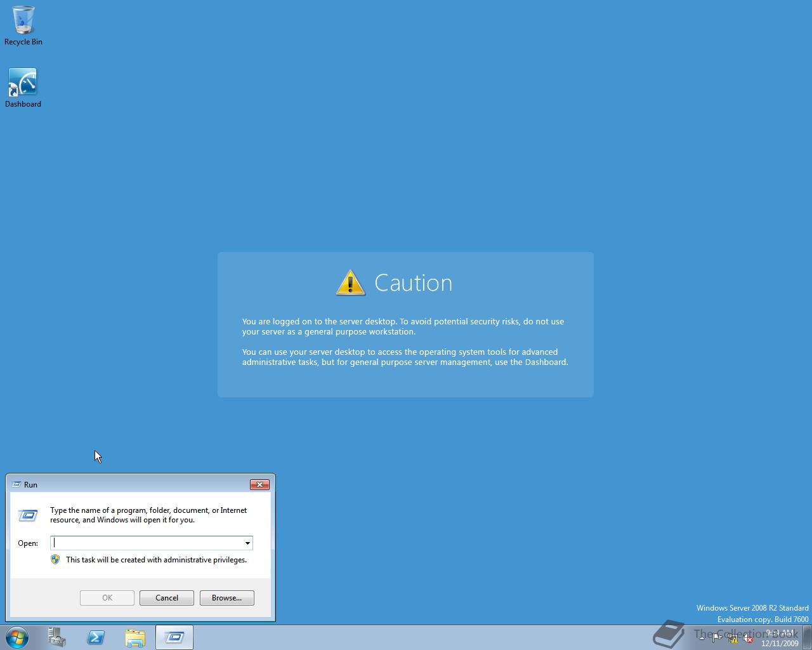Image resolution: width=812 pixels, height=650 pixels.
Task: Click 'Windows Server 2008 R2 Standard' text
Action: coord(752,608)
